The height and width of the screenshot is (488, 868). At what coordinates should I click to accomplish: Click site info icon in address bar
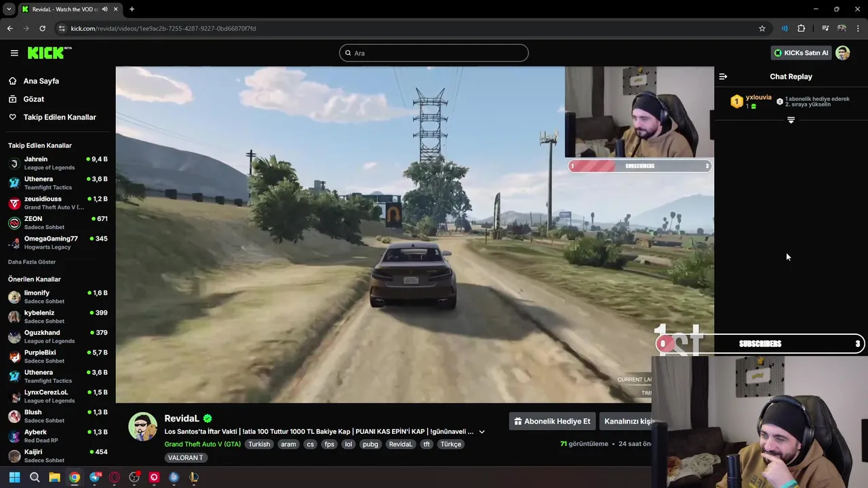tap(62, 28)
